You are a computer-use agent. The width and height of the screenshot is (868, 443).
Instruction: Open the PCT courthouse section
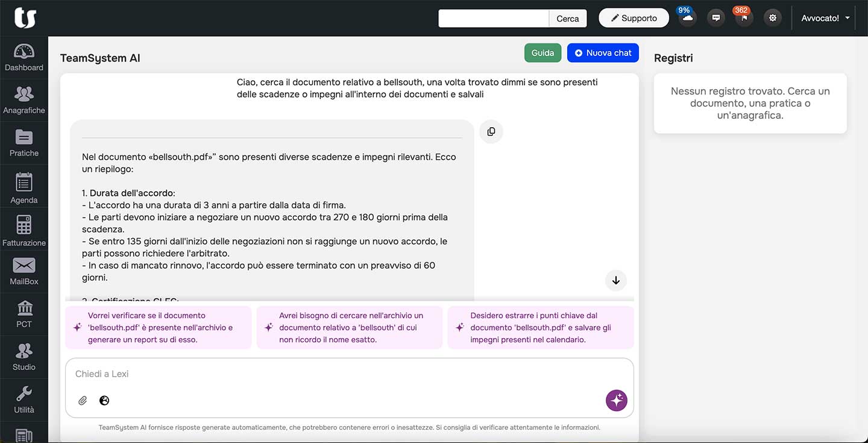[24, 315]
